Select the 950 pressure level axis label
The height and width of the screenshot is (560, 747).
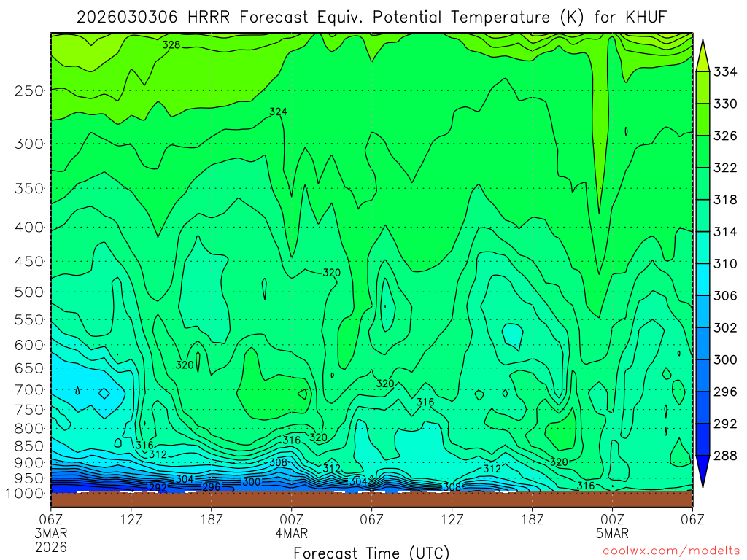(29, 478)
